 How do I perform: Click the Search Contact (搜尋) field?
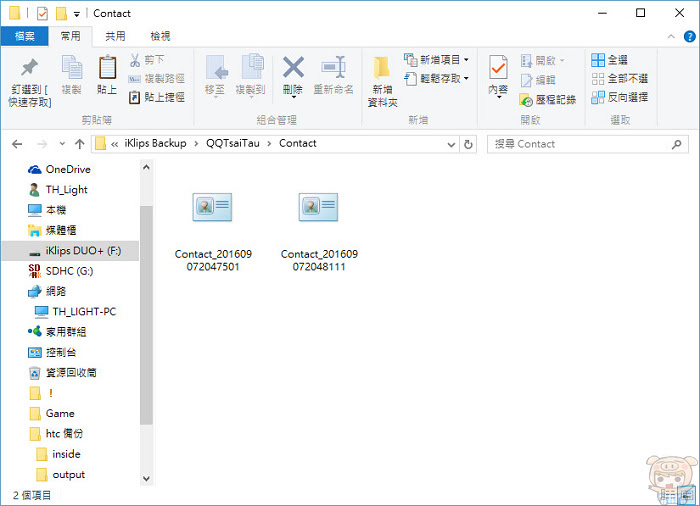point(588,144)
